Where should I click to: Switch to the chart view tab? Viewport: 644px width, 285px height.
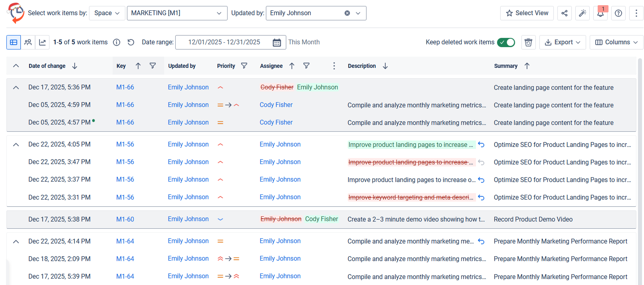tap(42, 42)
